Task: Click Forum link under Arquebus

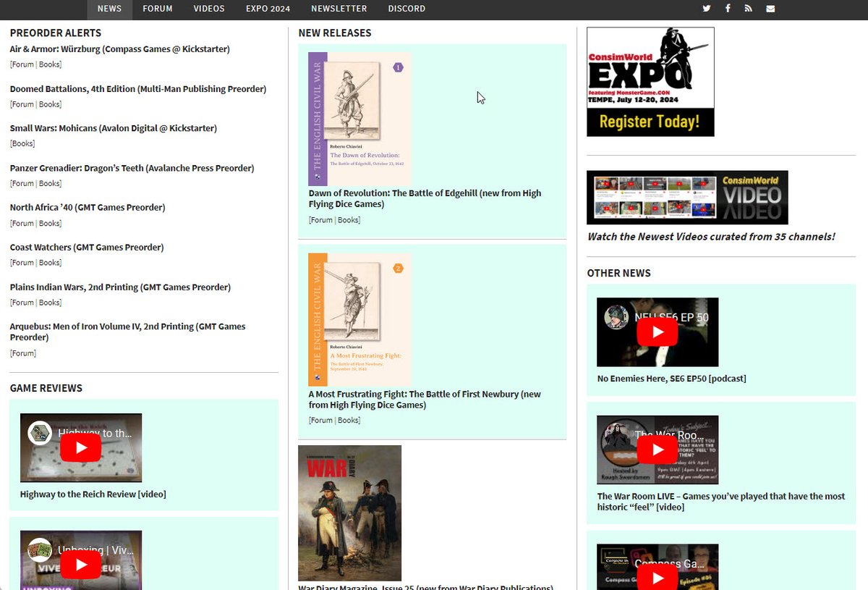Action: [22, 353]
